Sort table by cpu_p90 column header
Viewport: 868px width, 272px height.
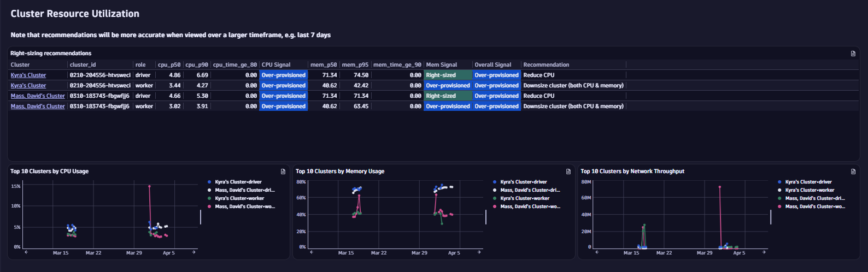pos(197,64)
